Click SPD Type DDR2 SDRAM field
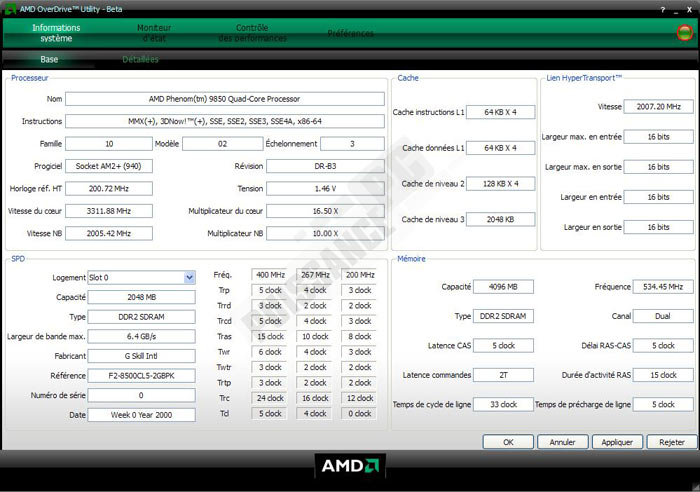Screen dimensions: 700x492 click(142, 317)
